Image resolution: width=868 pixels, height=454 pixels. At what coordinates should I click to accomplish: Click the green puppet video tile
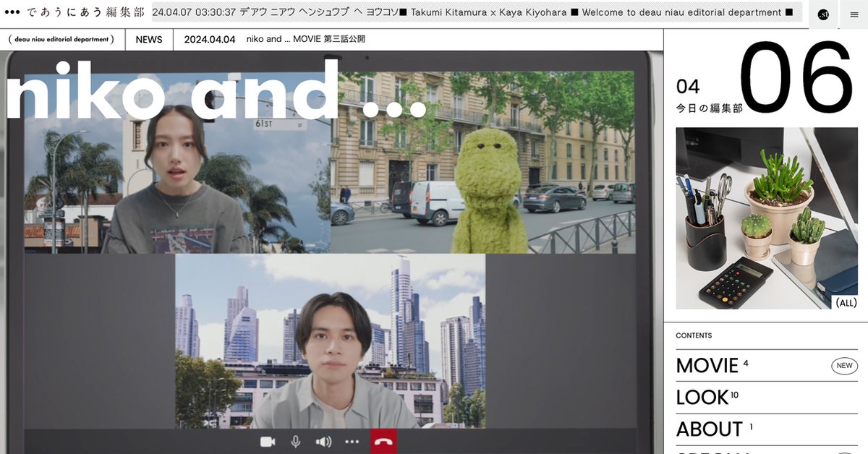click(483, 163)
